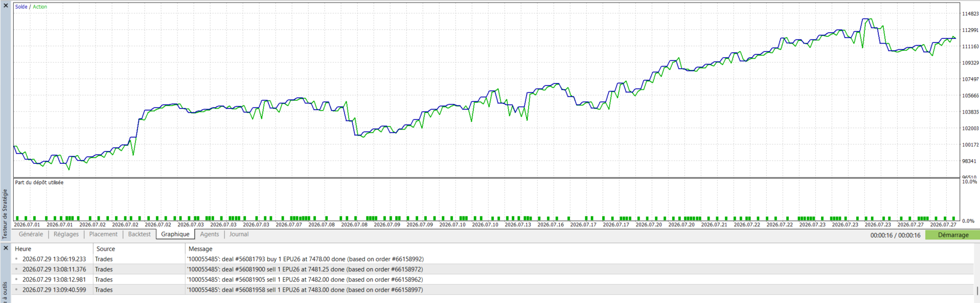Go to the Backtest tab

140,234
